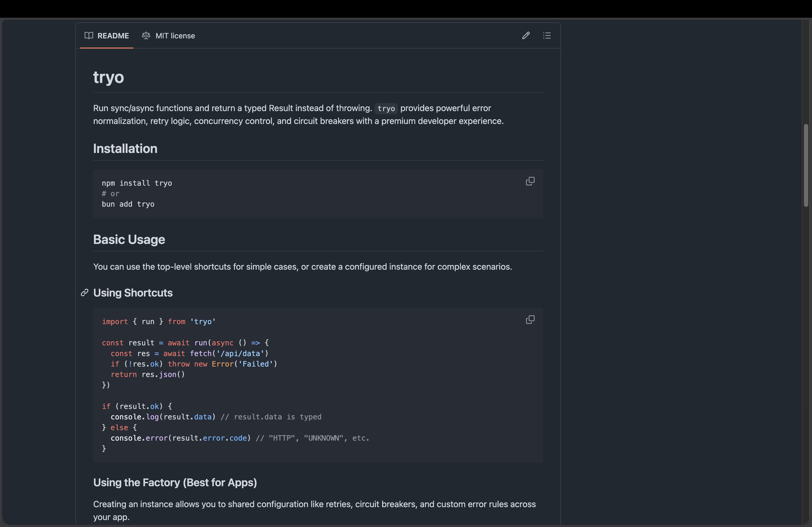This screenshot has height=527, width=812.
Task: Click the Using Shortcuts heading
Action: (x=133, y=293)
